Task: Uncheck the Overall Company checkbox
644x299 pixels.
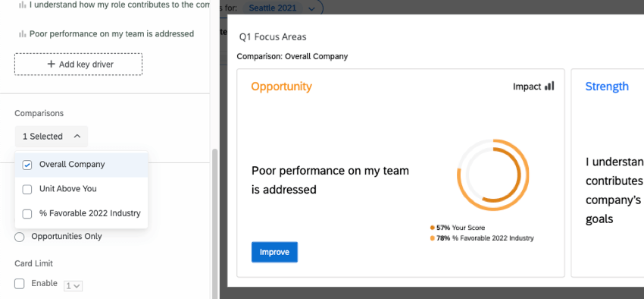Action: [27, 165]
